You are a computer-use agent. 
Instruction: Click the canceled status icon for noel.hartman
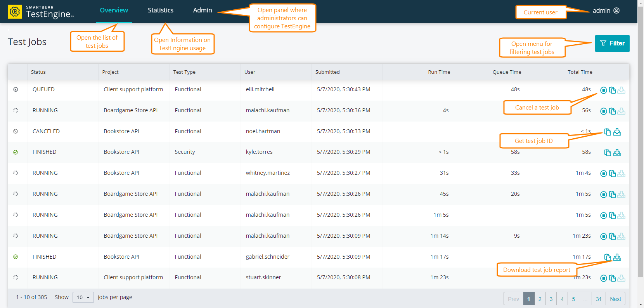click(x=16, y=131)
